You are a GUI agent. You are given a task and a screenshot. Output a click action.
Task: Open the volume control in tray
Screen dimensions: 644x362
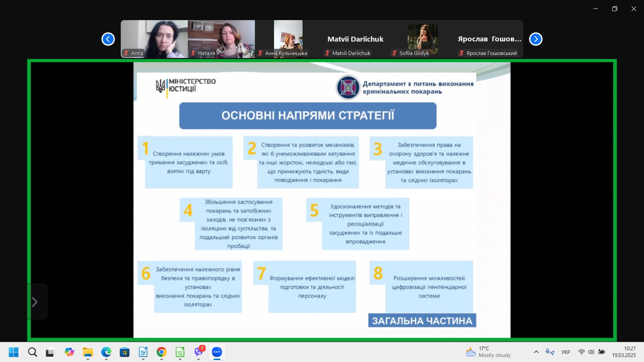pyautogui.click(x=591, y=352)
